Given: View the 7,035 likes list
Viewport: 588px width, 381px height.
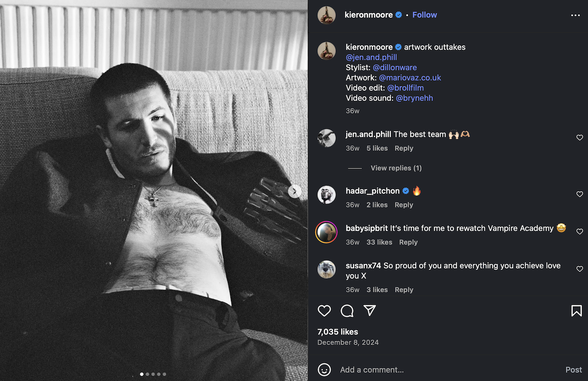Looking at the screenshot, I should point(338,332).
